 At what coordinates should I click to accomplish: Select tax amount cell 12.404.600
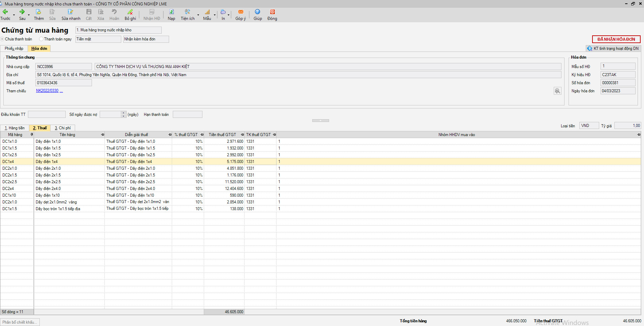pos(224,189)
